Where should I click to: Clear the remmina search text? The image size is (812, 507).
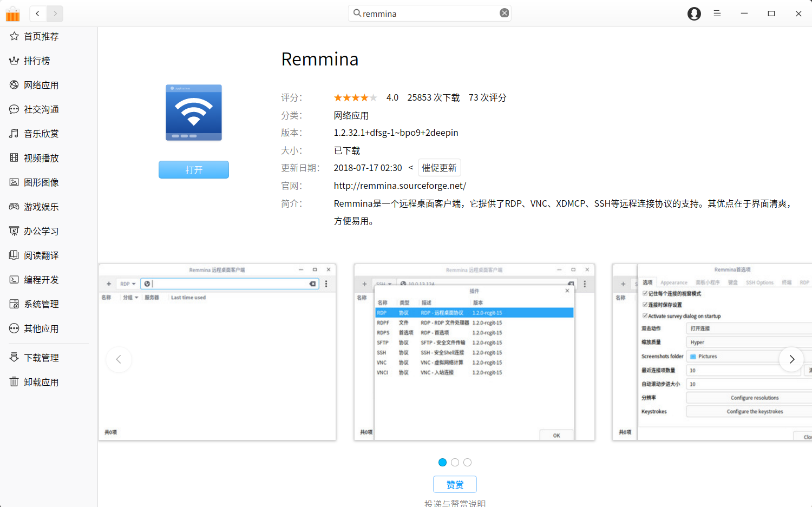[x=503, y=13]
